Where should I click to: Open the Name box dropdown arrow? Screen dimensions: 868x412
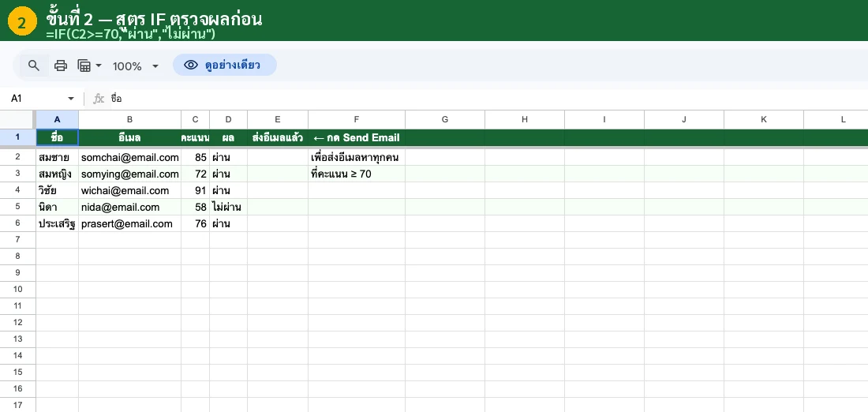coord(70,99)
